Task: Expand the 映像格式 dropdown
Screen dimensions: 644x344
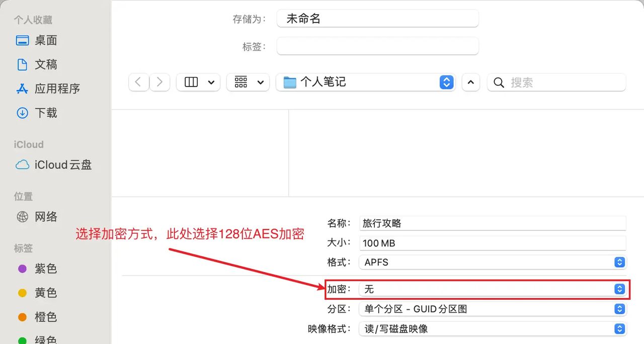Action: pos(619,328)
